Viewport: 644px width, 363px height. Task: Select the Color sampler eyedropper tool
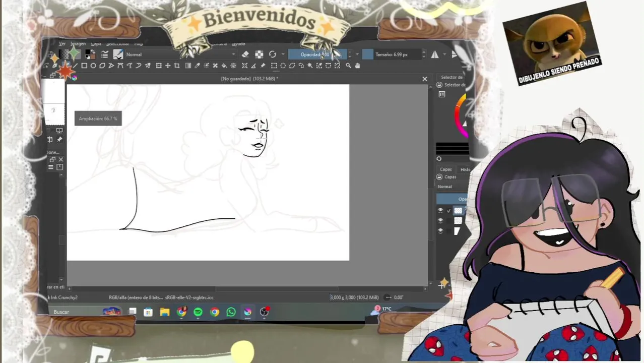(x=197, y=66)
